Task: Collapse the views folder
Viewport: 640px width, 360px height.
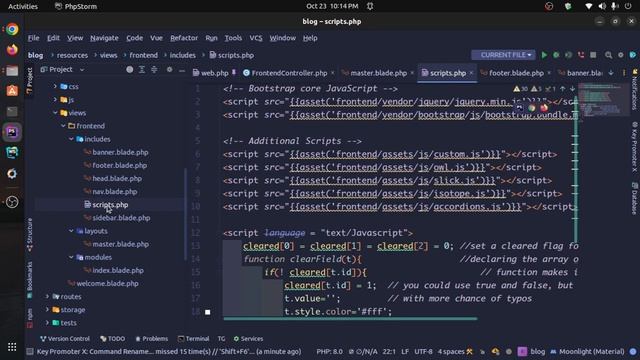Action: pyautogui.click(x=55, y=113)
